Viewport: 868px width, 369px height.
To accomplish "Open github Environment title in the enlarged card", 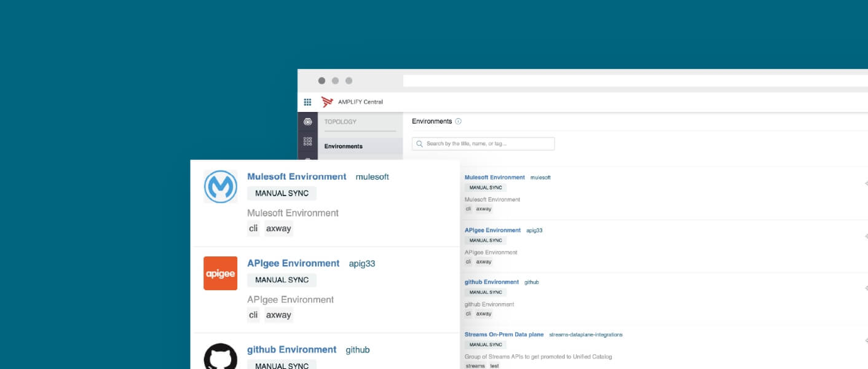I will click(292, 349).
